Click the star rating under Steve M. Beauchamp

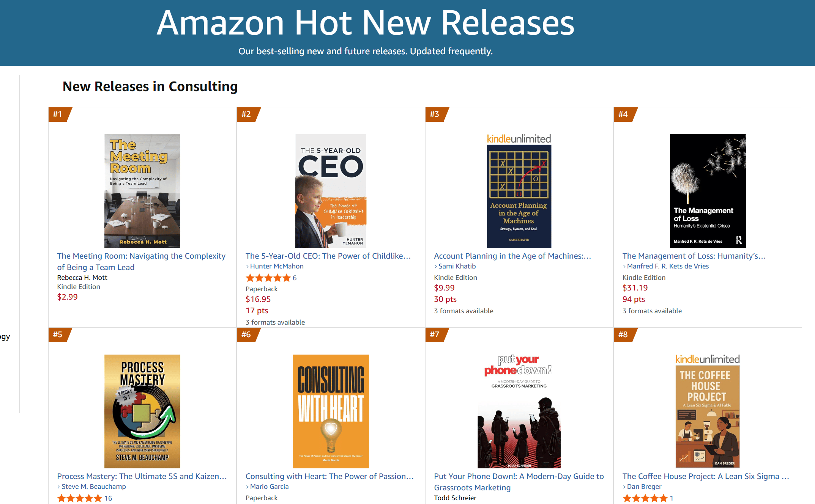click(79, 498)
